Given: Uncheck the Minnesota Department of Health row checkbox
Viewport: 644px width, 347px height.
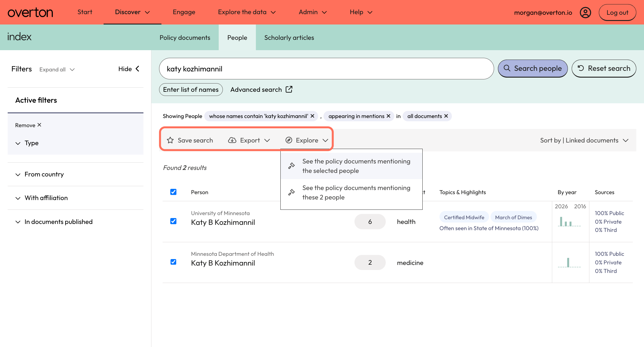Looking at the screenshot, I should tap(173, 262).
